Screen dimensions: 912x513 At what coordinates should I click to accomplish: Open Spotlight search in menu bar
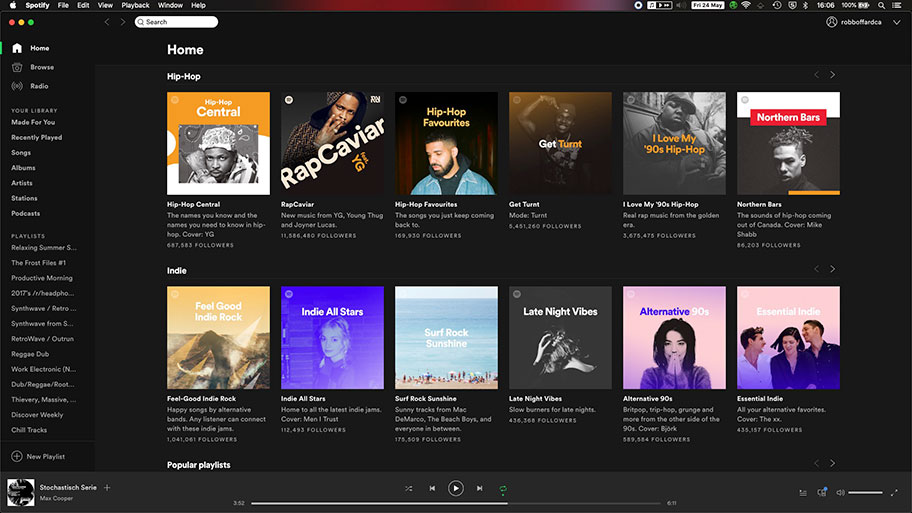coord(882,5)
